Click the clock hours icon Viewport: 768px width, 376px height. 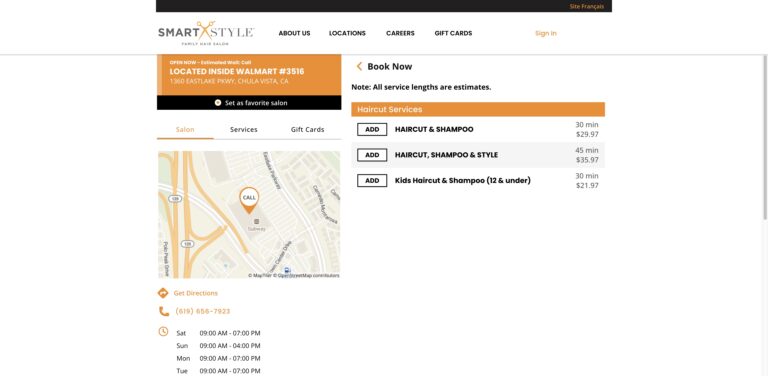163,331
